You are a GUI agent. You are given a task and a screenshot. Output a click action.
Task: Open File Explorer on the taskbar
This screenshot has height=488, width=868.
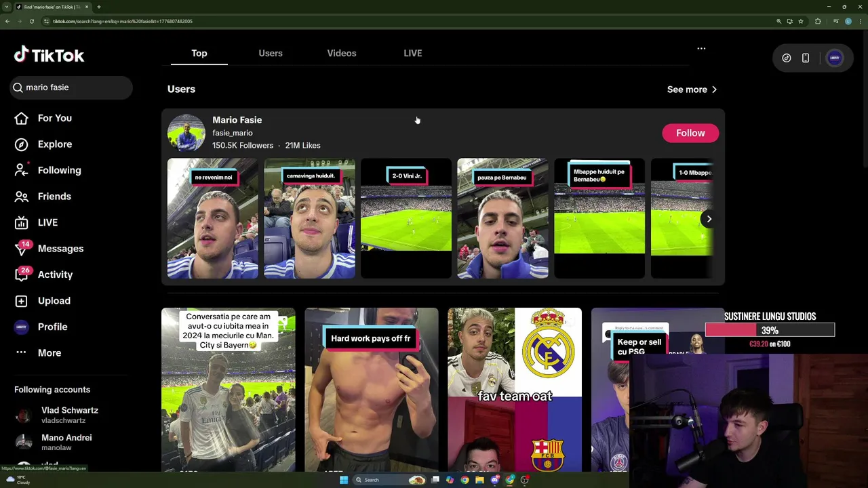coord(479,480)
